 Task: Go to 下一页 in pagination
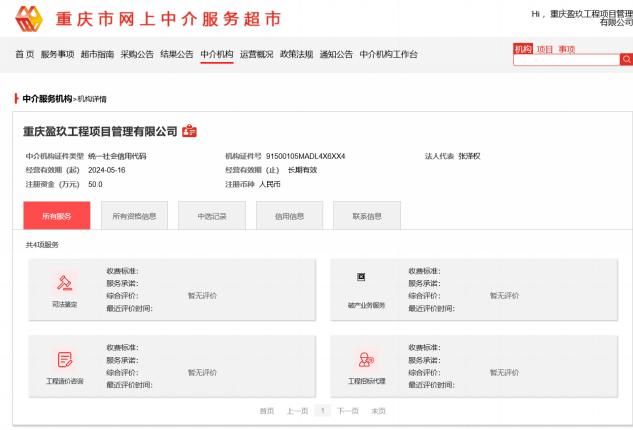[x=348, y=411]
